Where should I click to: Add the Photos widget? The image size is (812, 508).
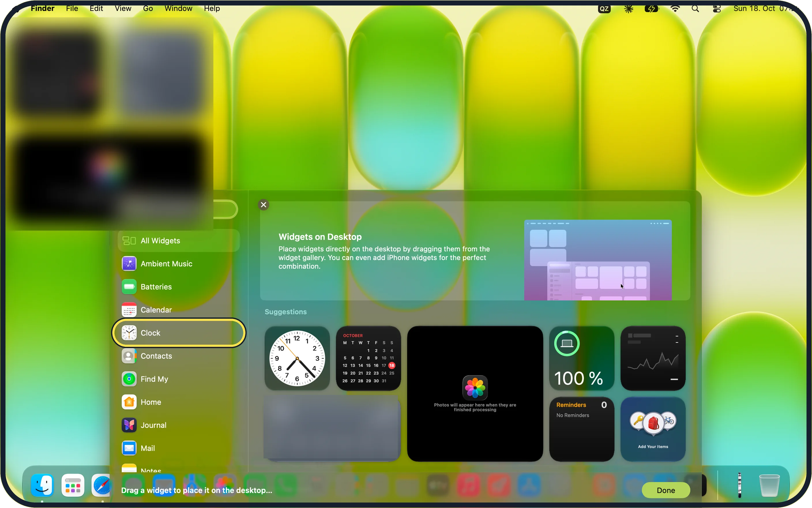click(475, 394)
